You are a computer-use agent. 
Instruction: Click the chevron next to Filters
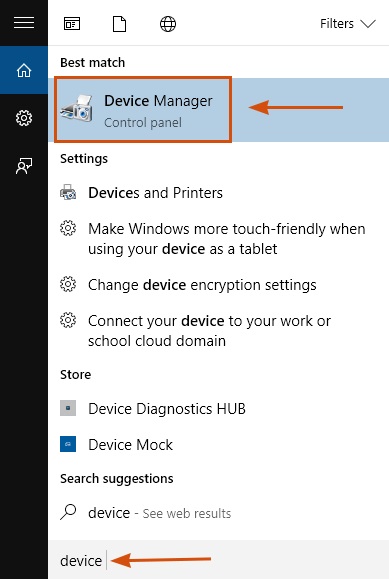pos(368,24)
